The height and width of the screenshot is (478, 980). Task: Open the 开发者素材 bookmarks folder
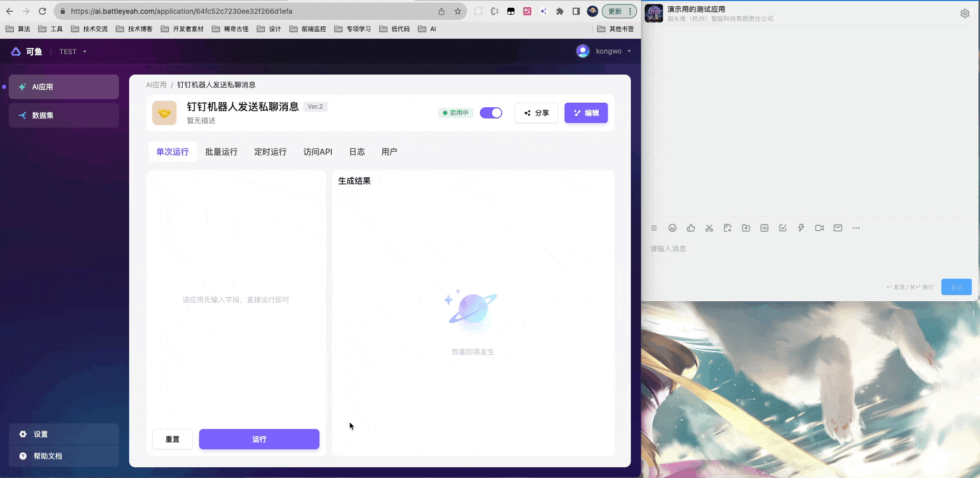(x=182, y=29)
